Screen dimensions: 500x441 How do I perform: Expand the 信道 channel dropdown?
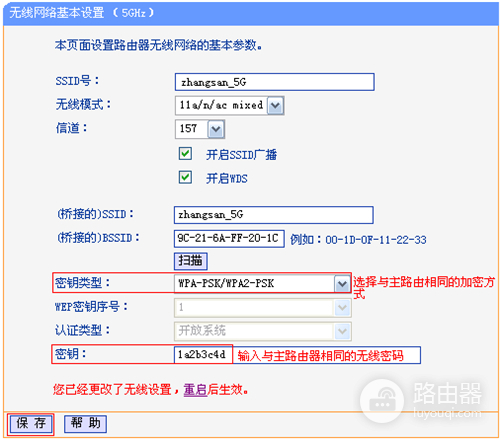coord(216,129)
